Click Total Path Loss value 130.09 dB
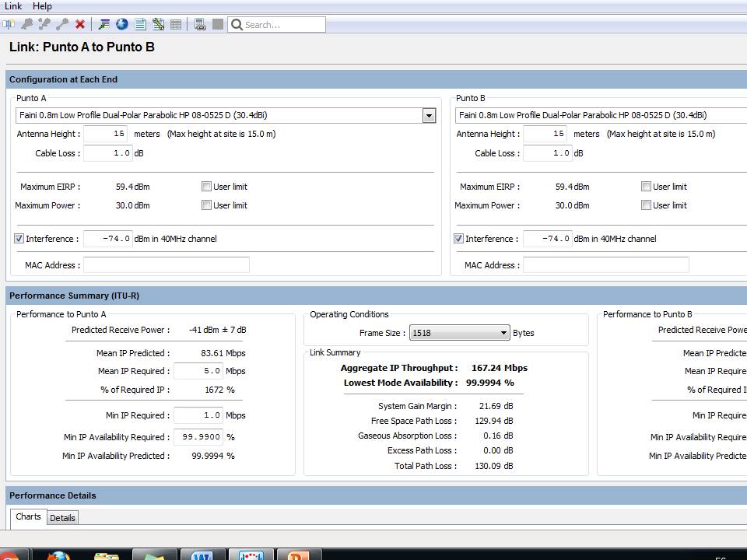This screenshot has width=747, height=560. pyautogui.click(x=494, y=466)
